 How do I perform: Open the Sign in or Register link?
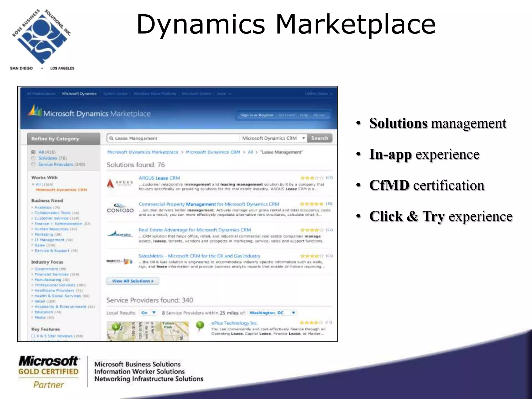(x=256, y=115)
